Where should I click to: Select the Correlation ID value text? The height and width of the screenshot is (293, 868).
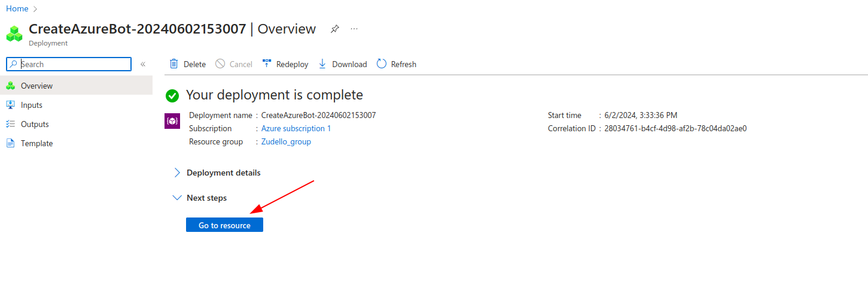click(x=675, y=128)
